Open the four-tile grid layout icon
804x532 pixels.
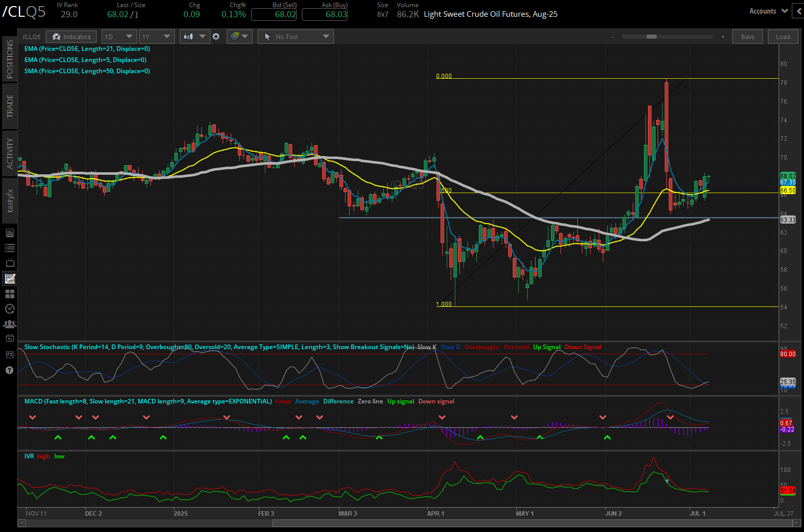(x=10, y=294)
